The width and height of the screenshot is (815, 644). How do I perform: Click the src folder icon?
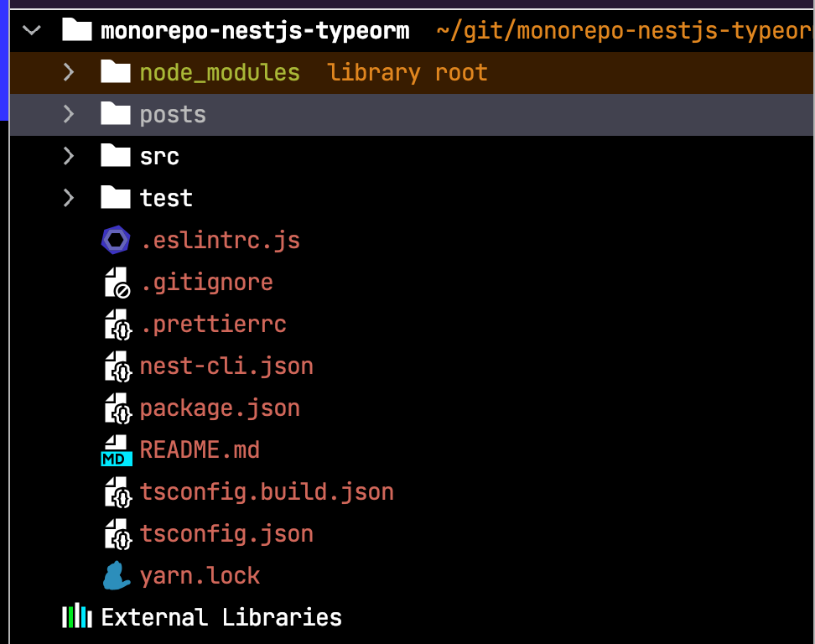pyautogui.click(x=116, y=155)
